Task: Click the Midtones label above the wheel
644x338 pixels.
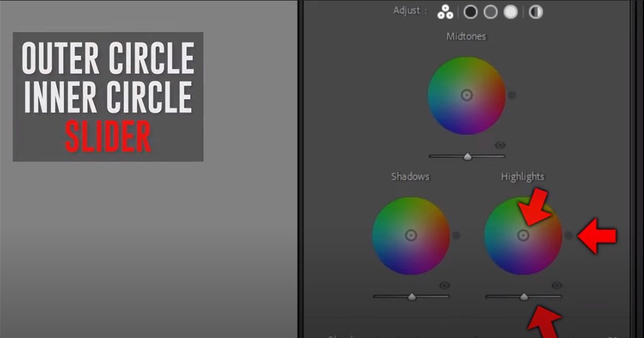Action: (466, 36)
